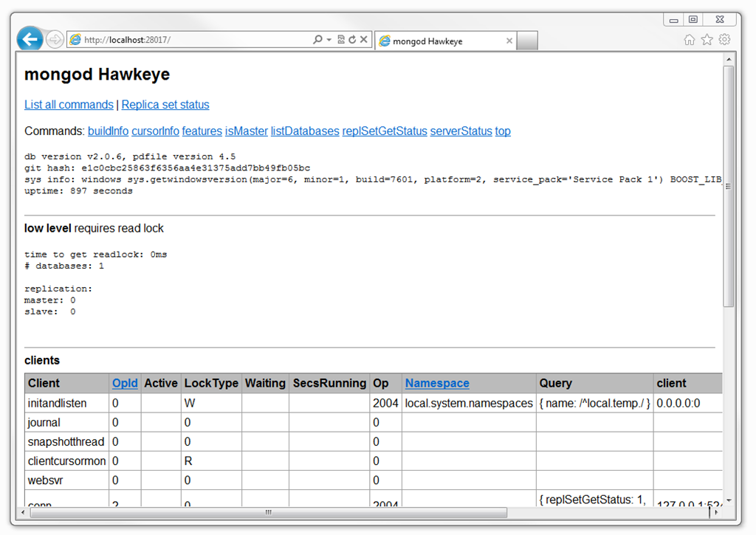Click the vertical scrollbar up arrow
Viewport: 756px width, 535px height.
point(729,58)
